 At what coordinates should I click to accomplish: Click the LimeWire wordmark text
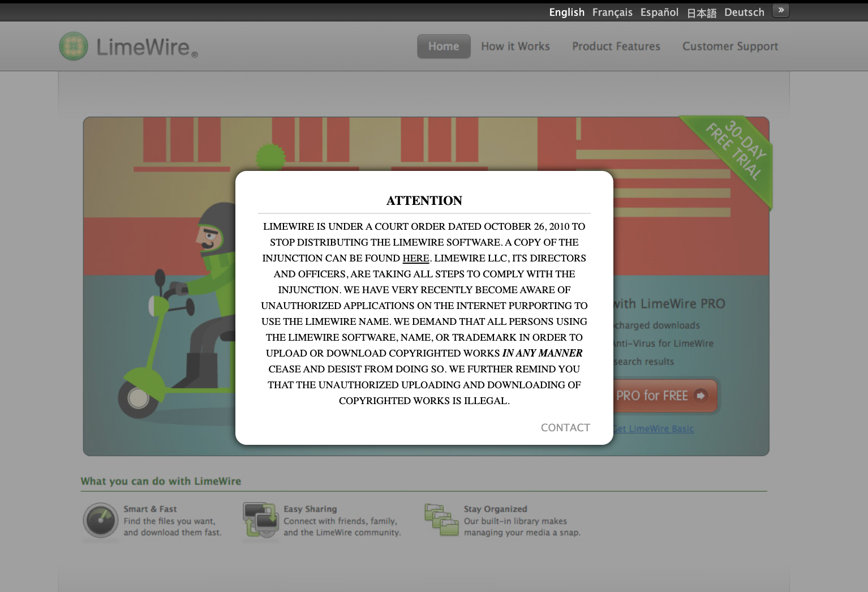coord(147,47)
